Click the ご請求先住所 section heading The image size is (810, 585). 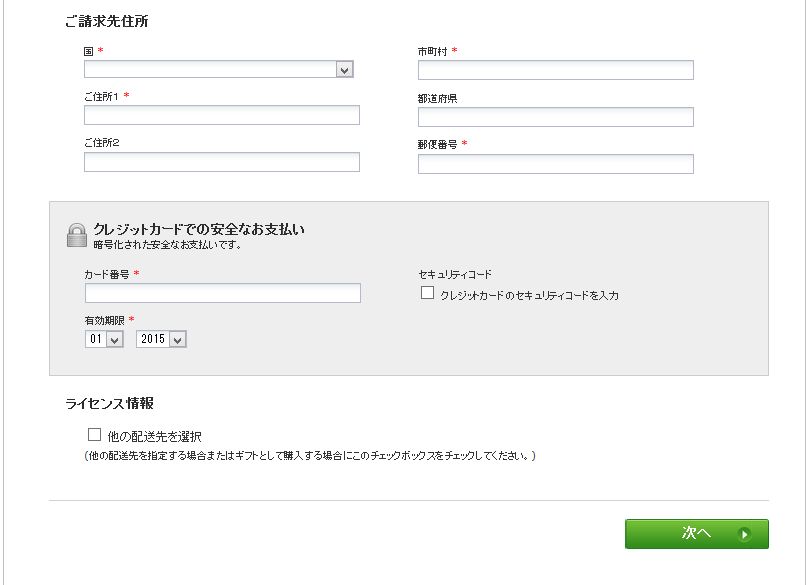(107, 21)
